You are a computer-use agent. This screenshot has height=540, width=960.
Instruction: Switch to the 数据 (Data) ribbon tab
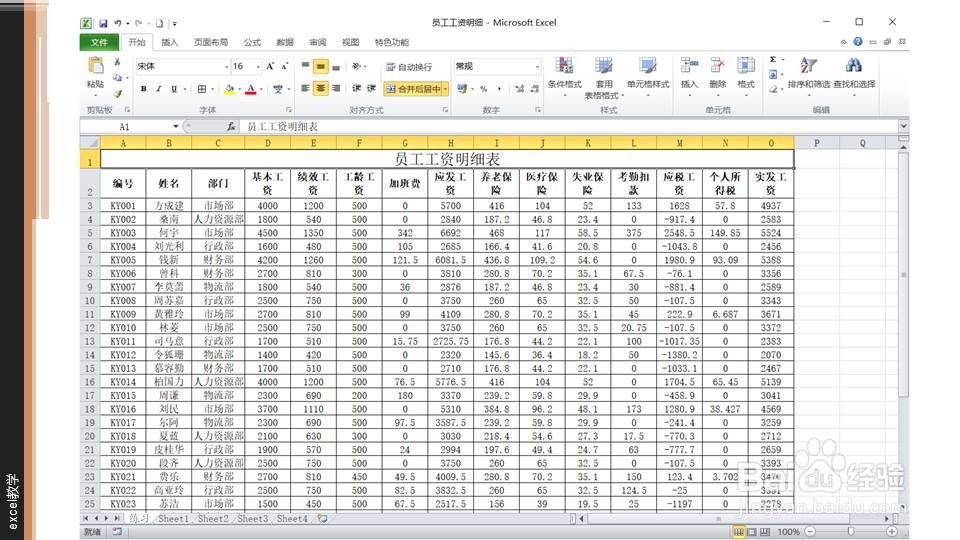(285, 42)
